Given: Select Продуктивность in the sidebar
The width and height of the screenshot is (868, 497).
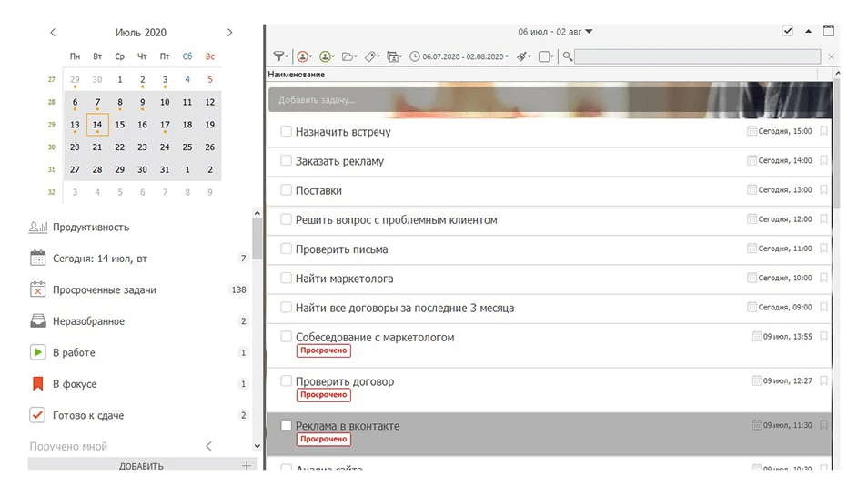Looking at the screenshot, I should (90, 228).
